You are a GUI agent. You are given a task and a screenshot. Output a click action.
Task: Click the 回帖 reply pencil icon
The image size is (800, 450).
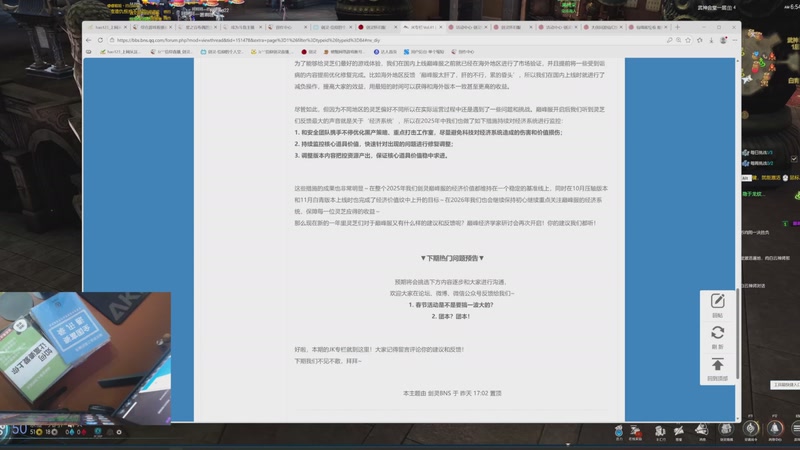coord(717,302)
